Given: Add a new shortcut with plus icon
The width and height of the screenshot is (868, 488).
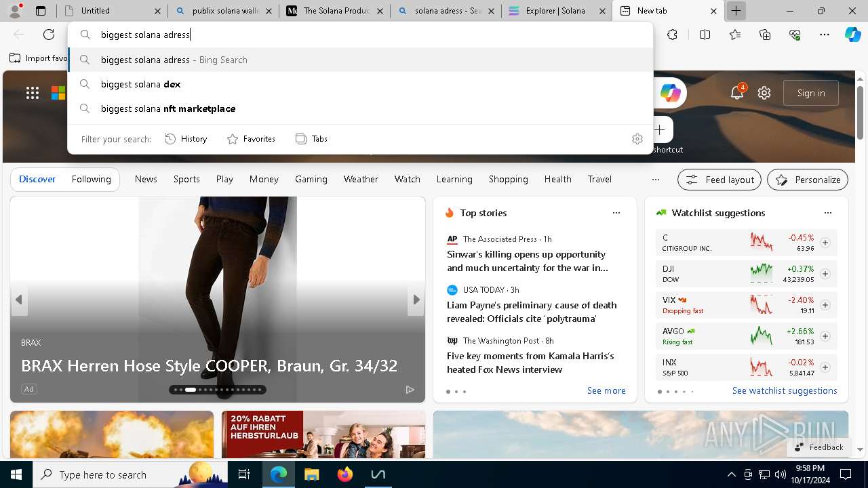Looking at the screenshot, I should 660,129.
